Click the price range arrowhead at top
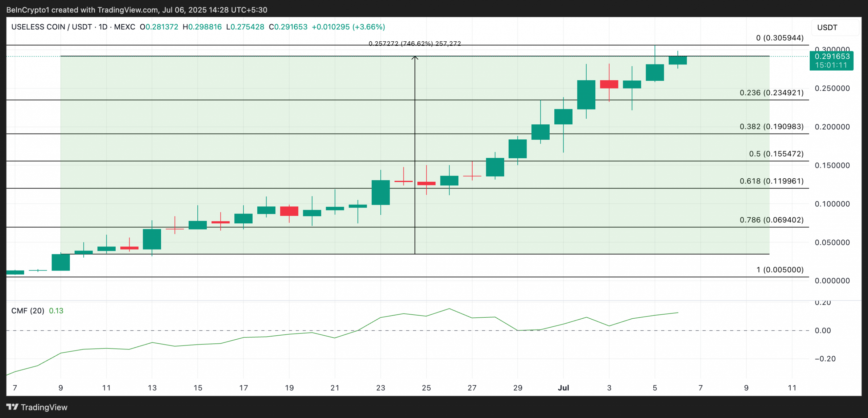868x418 pixels. point(415,58)
